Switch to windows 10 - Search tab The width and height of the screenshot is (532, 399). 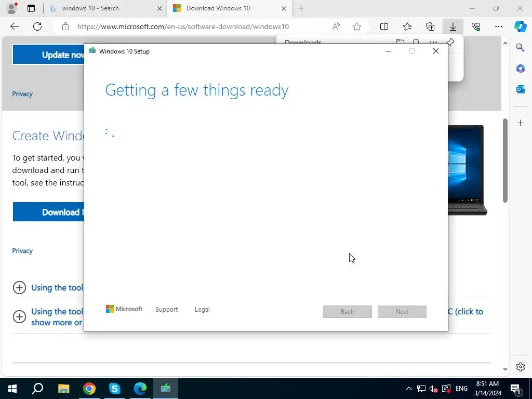[x=104, y=8]
